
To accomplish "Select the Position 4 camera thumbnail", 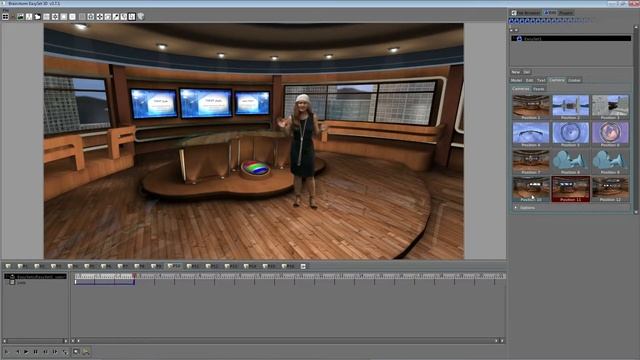I will tap(531, 134).
